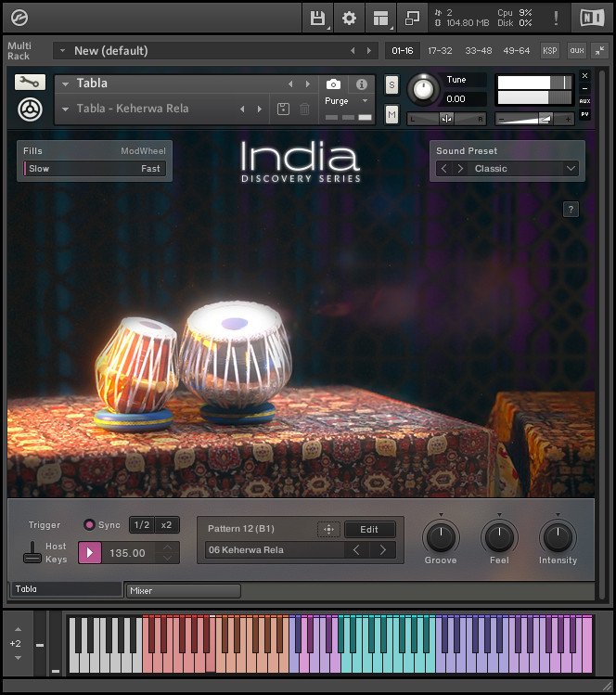Toggle Solo for the Tabla instrument
This screenshot has height=695, width=616.
coord(391,85)
